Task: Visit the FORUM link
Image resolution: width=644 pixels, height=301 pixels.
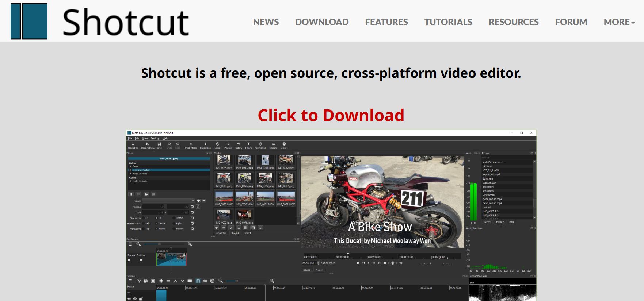Action: point(571,22)
